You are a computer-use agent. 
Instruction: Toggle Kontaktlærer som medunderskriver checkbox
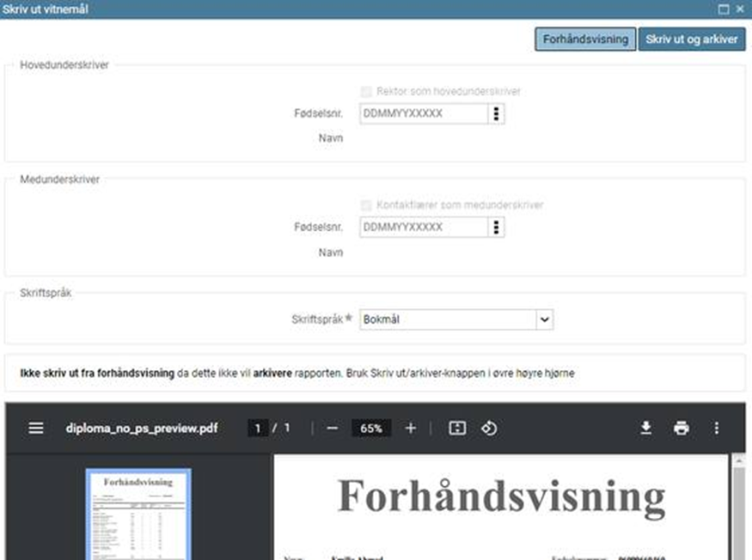[x=367, y=205]
